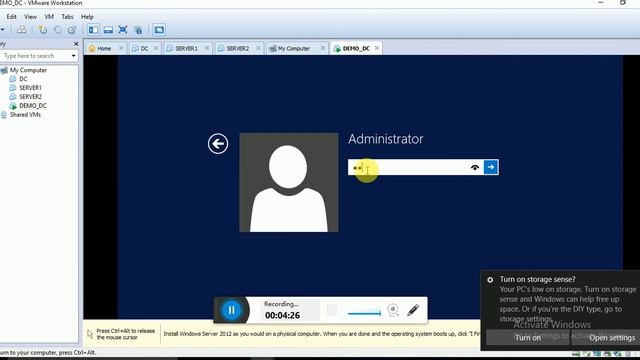This screenshot has width=640, height=360.
Task: Click Open settings in storage notification
Action: coord(612,338)
